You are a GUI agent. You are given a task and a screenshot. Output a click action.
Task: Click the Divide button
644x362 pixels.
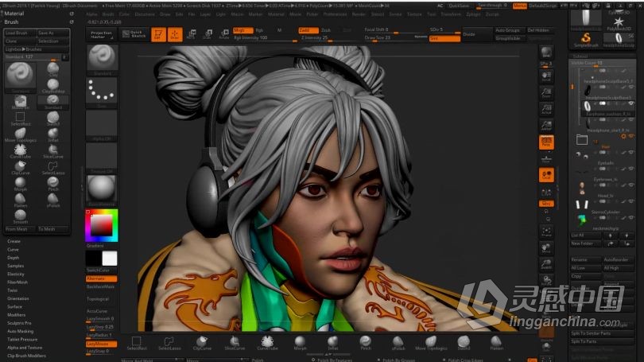[x=477, y=34]
